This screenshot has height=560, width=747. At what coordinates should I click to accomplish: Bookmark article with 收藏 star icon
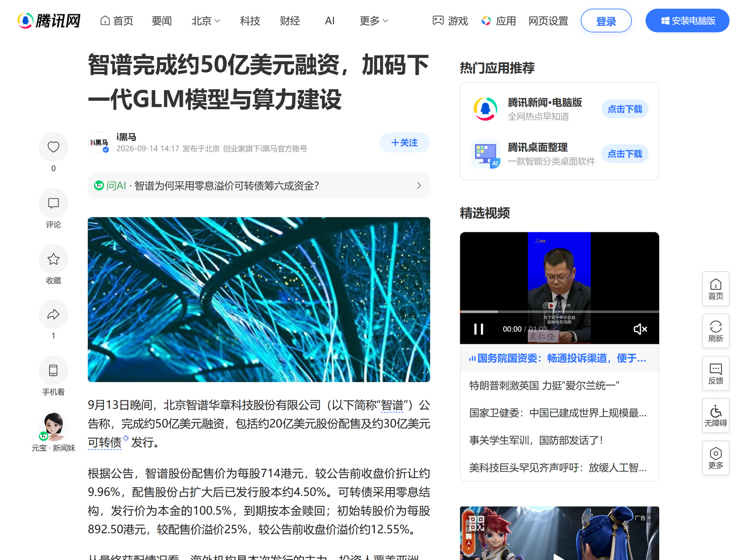click(x=53, y=259)
